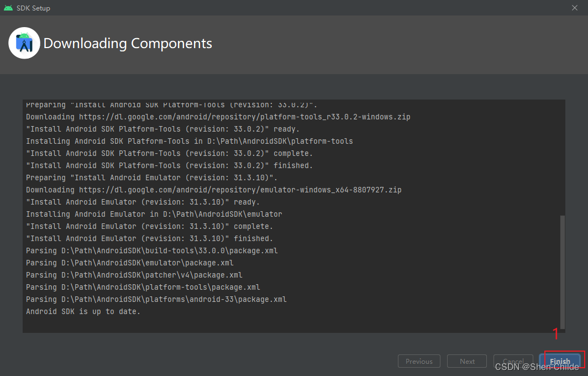Click the "Installing Android SDK Platform-Tools in" log line
Image resolution: width=588 pixels, height=376 pixels.
click(190, 141)
